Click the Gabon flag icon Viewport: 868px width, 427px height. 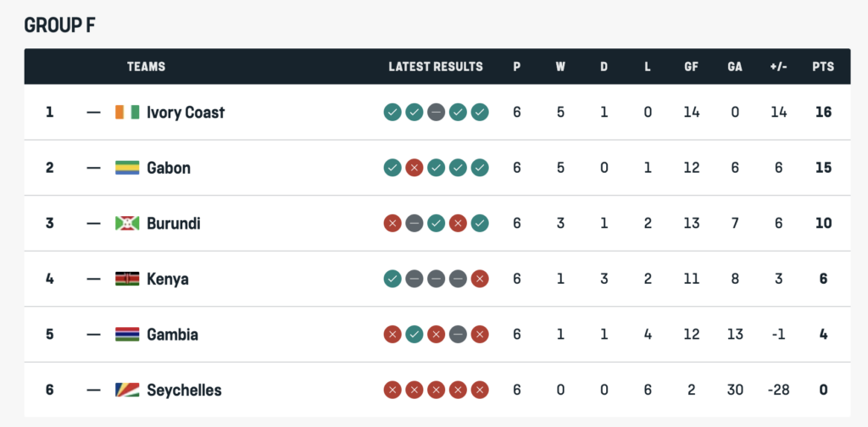(x=127, y=168)
